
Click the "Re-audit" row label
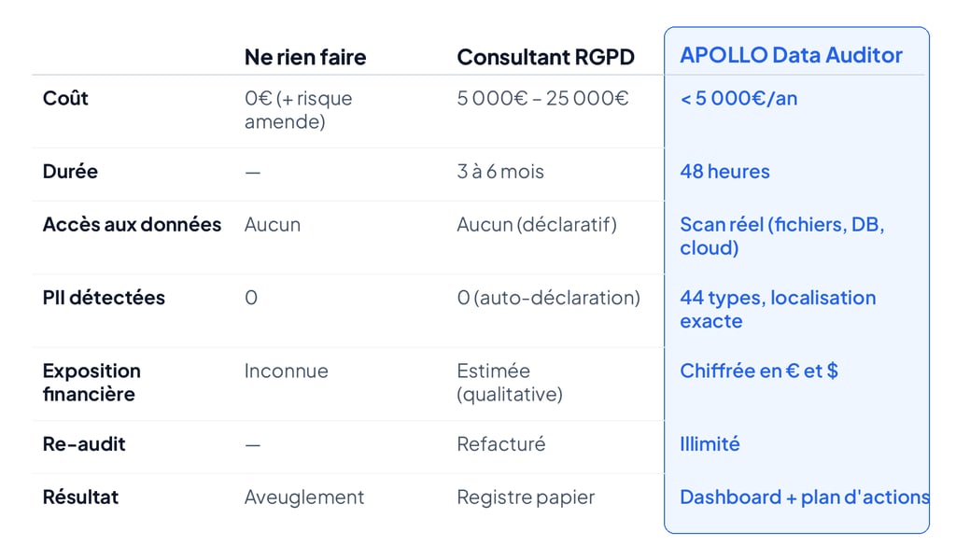84,444
